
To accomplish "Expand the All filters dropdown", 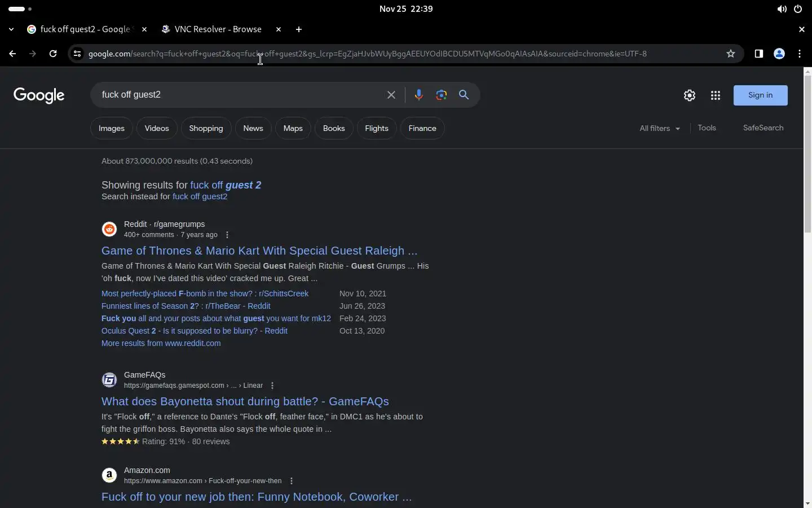I will [x=660, y=129].
